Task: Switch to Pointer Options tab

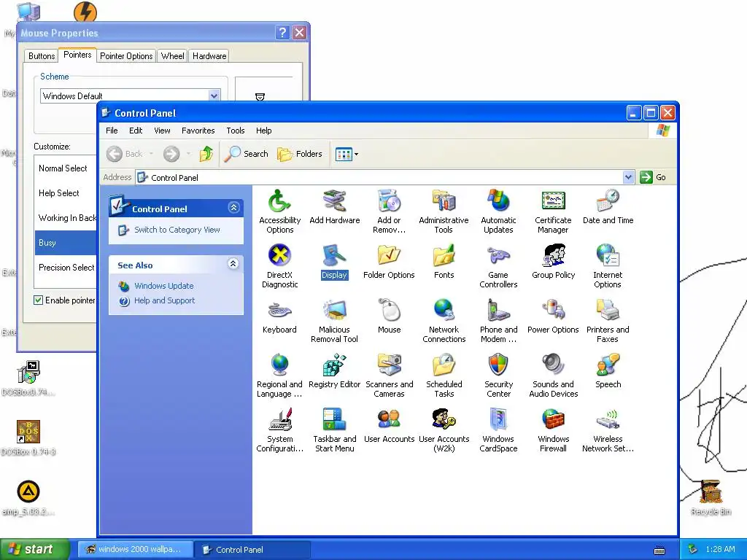Action: point(126,55)
